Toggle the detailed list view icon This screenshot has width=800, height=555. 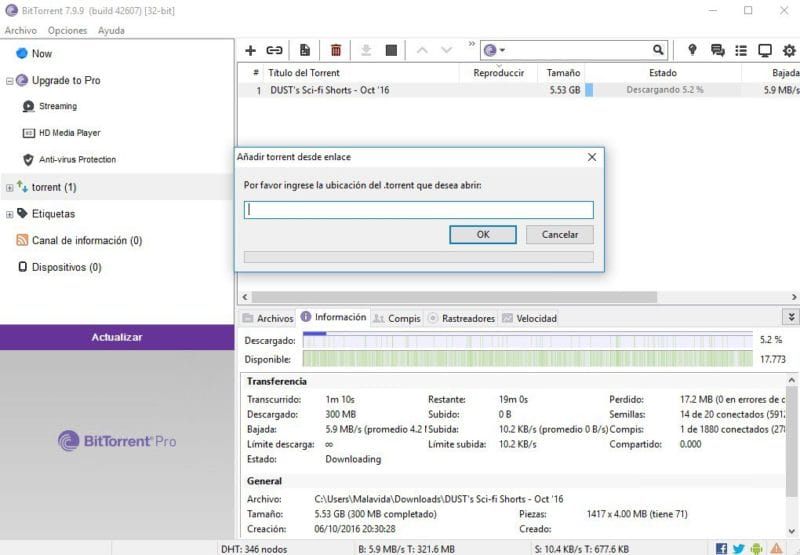point(741,50)
